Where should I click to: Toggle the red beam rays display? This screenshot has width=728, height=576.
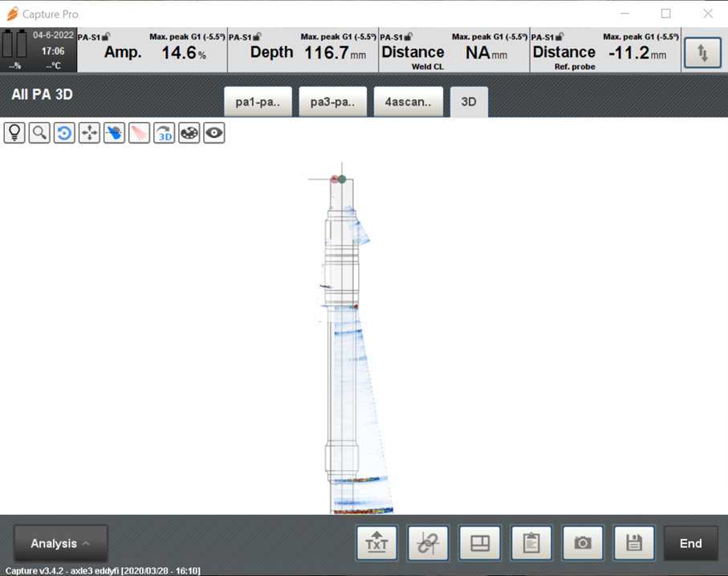(x=140, y=133)
